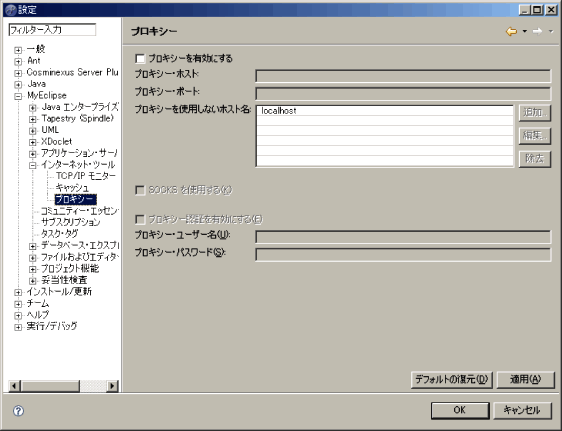Expand the Tapestry (Spindle) node
Image resolution: width=562 pixels, height=431 pixels.
coord(33,119)
